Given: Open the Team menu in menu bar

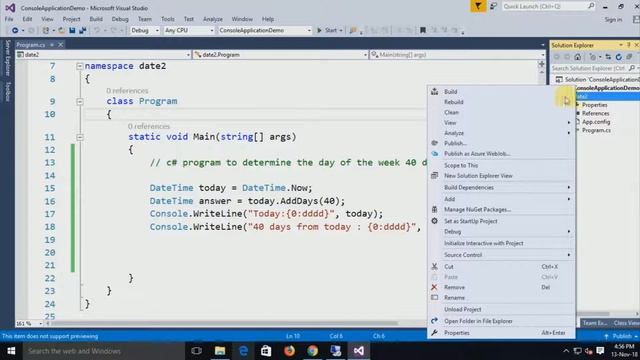Looking at the screenshot, I should (144, 19).
